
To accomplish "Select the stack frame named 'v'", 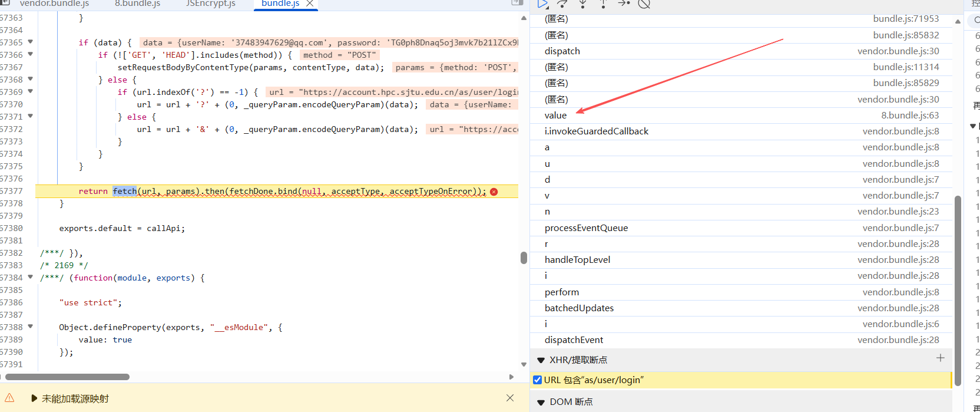I will tap(741, 196).
